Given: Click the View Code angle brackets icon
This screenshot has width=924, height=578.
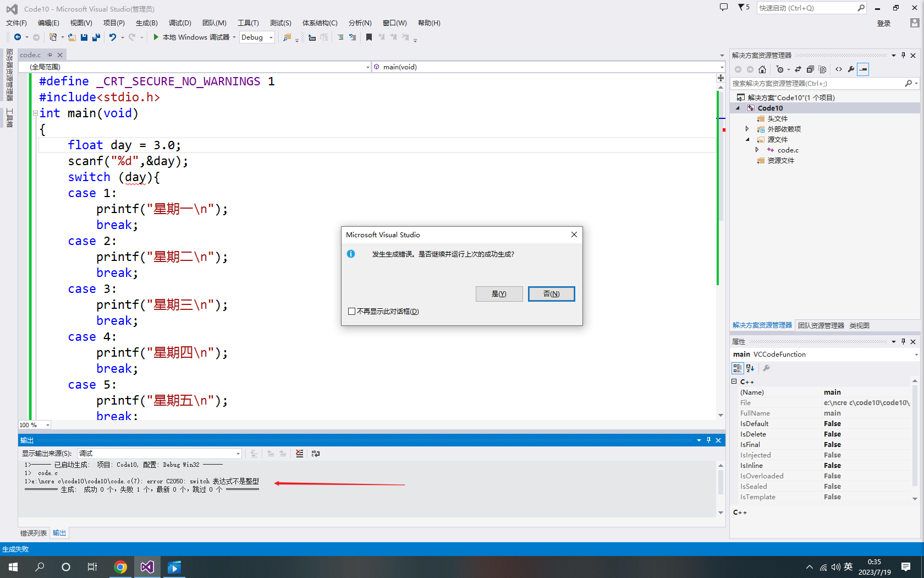Looking at the screenshot, I should pos(839,69).
